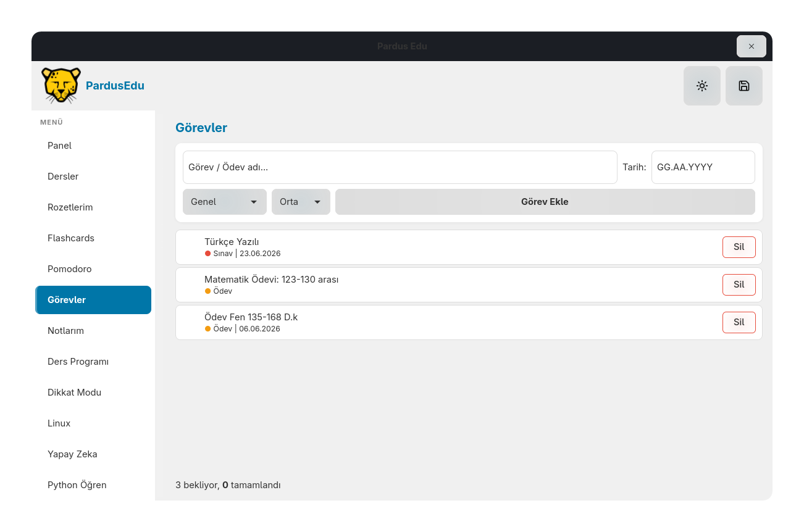Toggle the light/dark theme sun icon

[x=701, y=86]
